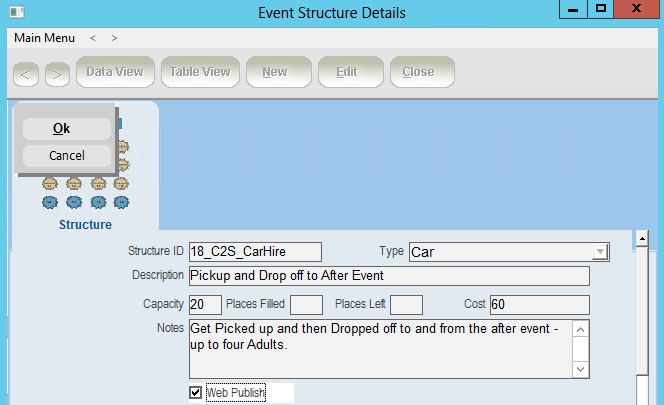Click the Capacity field showing 20

coord(205,305)
